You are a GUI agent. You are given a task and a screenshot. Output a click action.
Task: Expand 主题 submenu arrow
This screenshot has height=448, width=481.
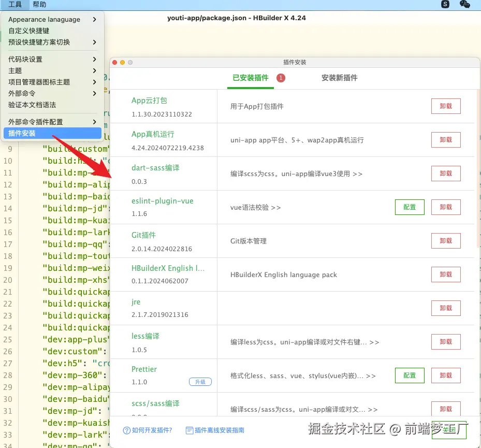(94, 70)
